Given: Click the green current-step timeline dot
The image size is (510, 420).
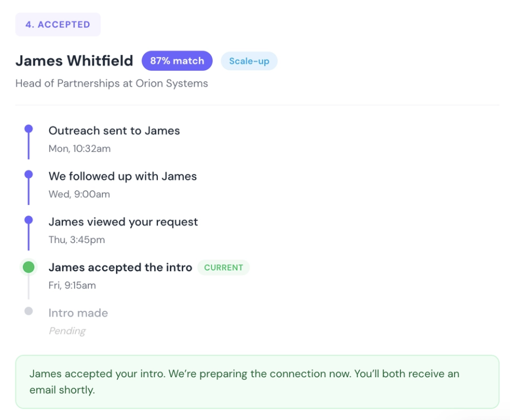Looking at the screenshot, I should click(x=29, y=267).
